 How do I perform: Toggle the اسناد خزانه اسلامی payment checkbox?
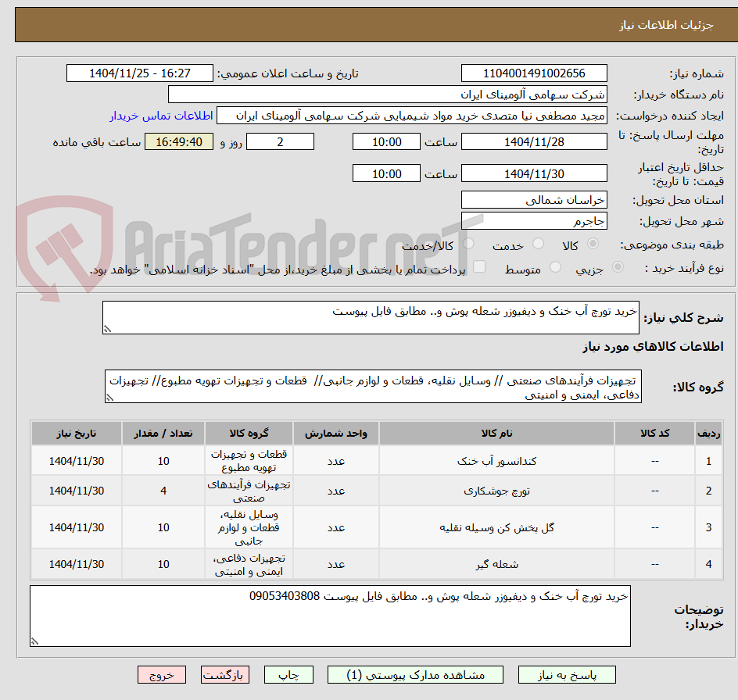(x=479, y=266)
